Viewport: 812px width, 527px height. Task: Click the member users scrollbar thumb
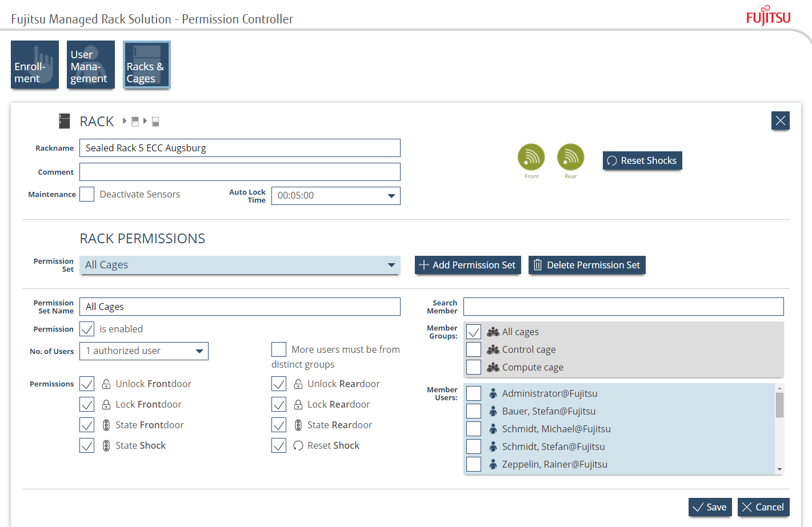(x=779, y=405)
